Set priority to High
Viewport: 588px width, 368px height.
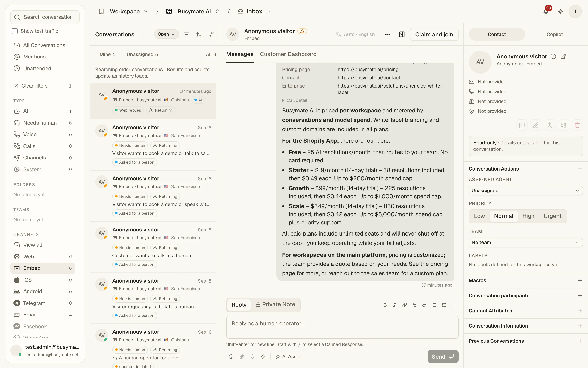pos(528,216)
